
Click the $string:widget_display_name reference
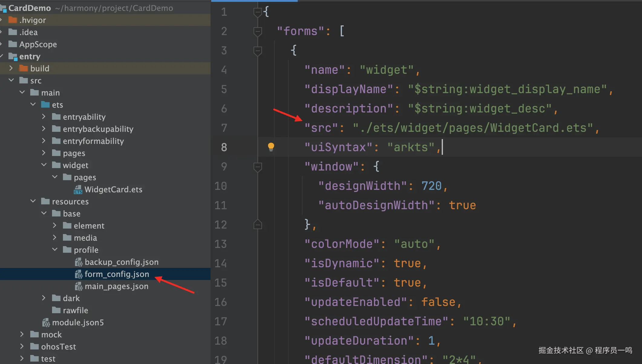tap(507, 89)
